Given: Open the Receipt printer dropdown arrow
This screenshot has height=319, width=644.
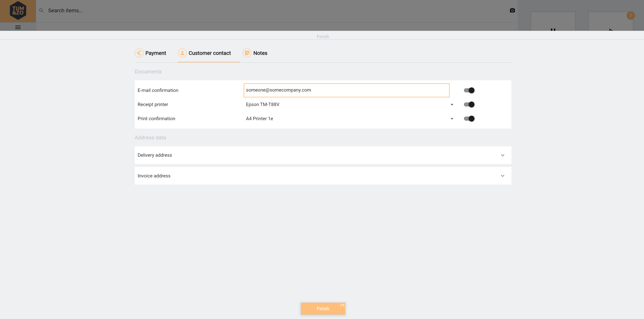Looking at the screenshot, I should (452, 105).
